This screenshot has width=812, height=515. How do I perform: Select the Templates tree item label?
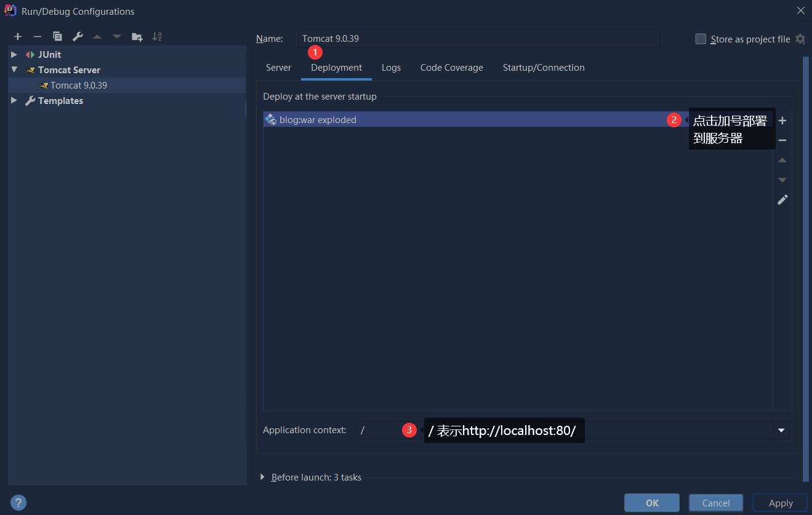click(x=60, y=100)
